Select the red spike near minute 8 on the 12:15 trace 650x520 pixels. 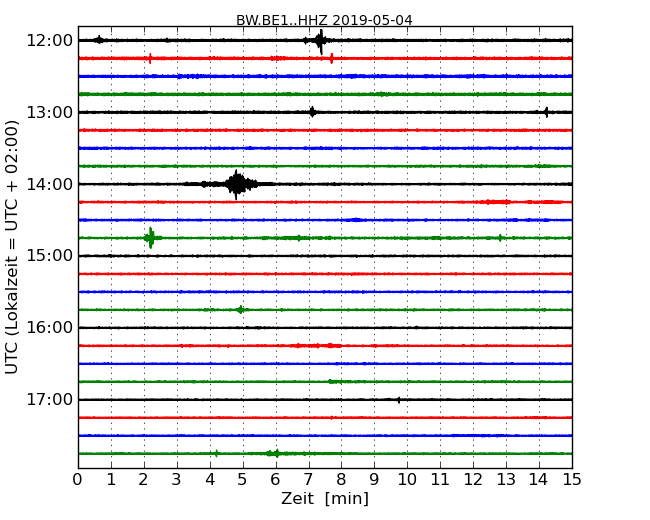point(331,58)
